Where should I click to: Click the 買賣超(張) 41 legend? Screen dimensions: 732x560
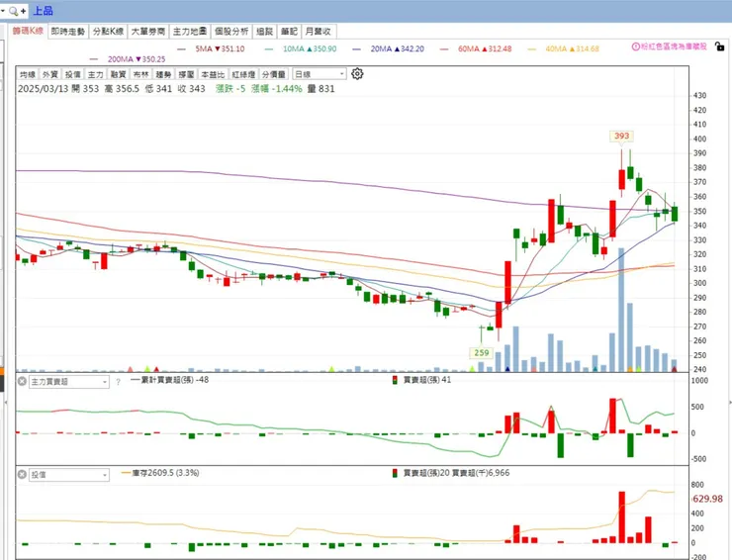click(x=421, y=380)
